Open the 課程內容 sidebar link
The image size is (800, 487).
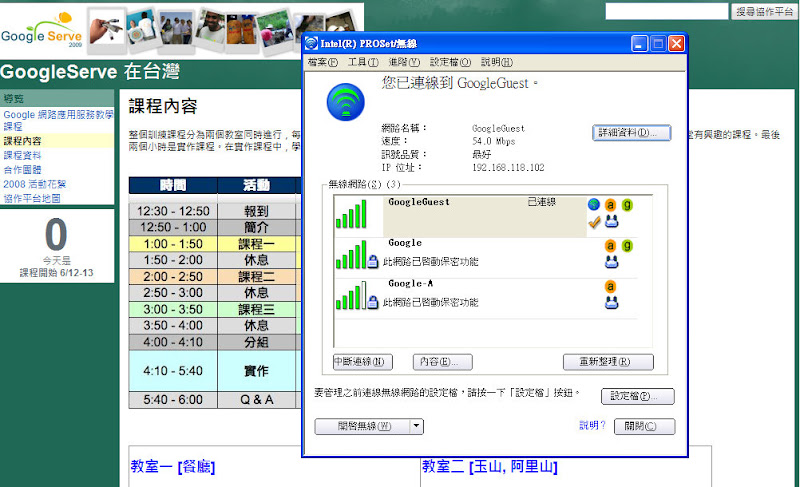[x=22, y=141]
